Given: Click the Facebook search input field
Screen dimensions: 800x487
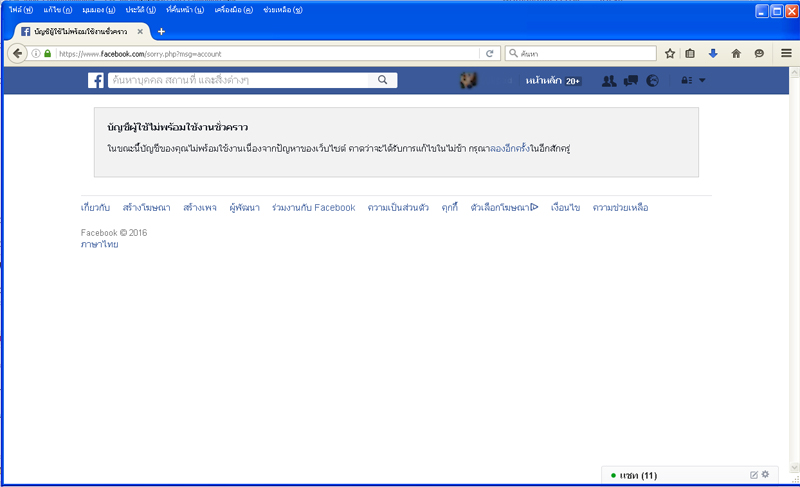Looking at the screenshot, I should coord(238,80).
